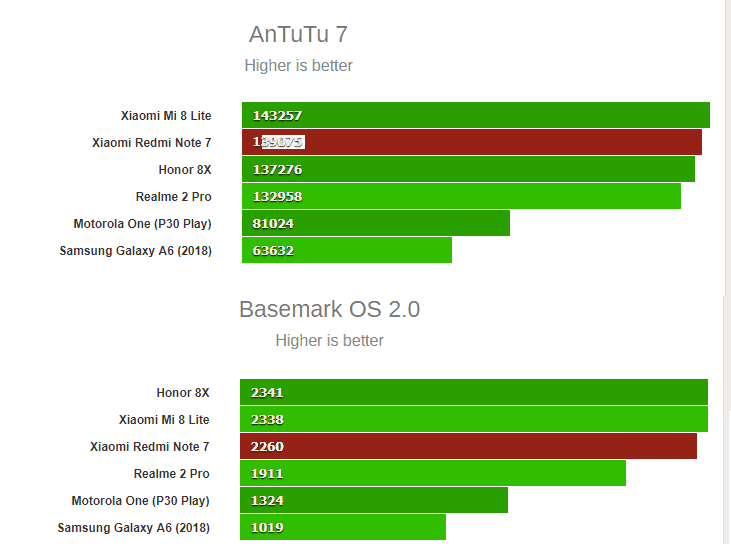
Task: Select the 143257 bar for Xiaomi Mi 8 Lite
Action: pyautogui.click(x=475, y=116)
